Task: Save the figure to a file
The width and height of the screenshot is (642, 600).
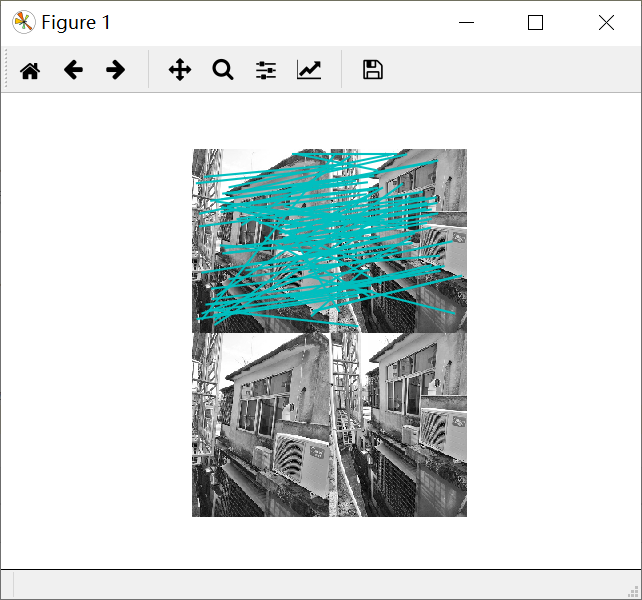Action: click(373, 70)
